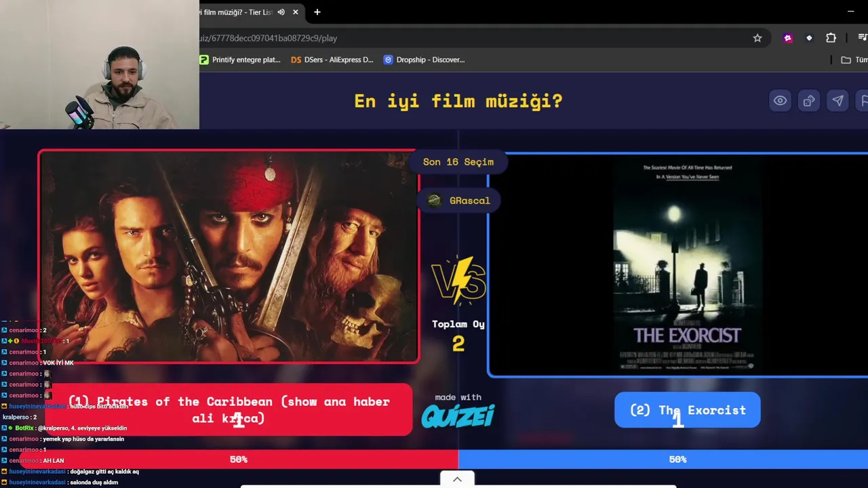Bookmark this page with the star icon

click(x=757, y=38)
